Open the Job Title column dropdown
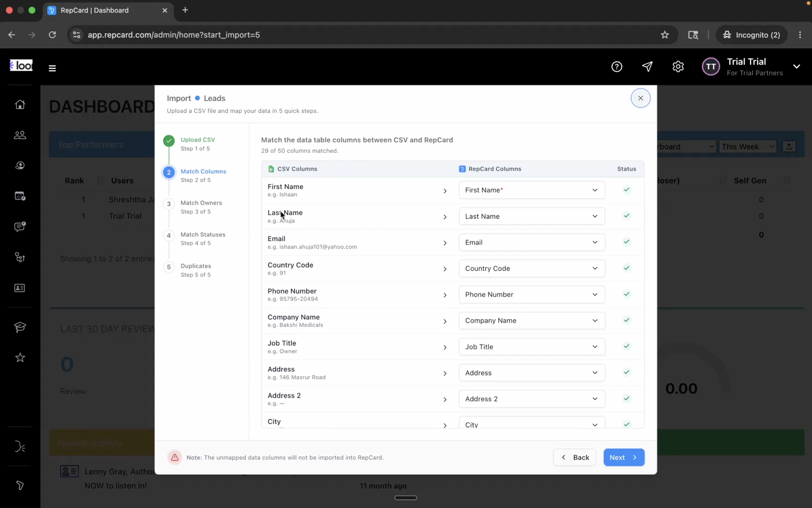 [532, 347]
